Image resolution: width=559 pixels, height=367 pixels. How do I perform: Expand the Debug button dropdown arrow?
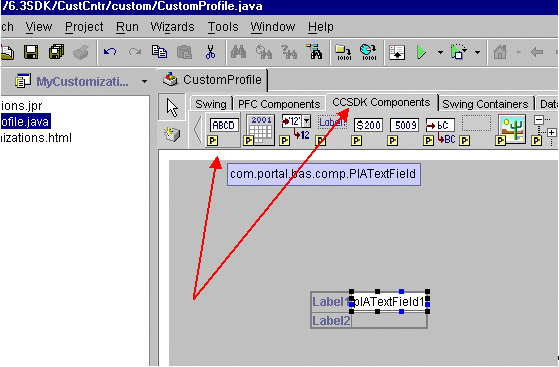click(477, 52)
